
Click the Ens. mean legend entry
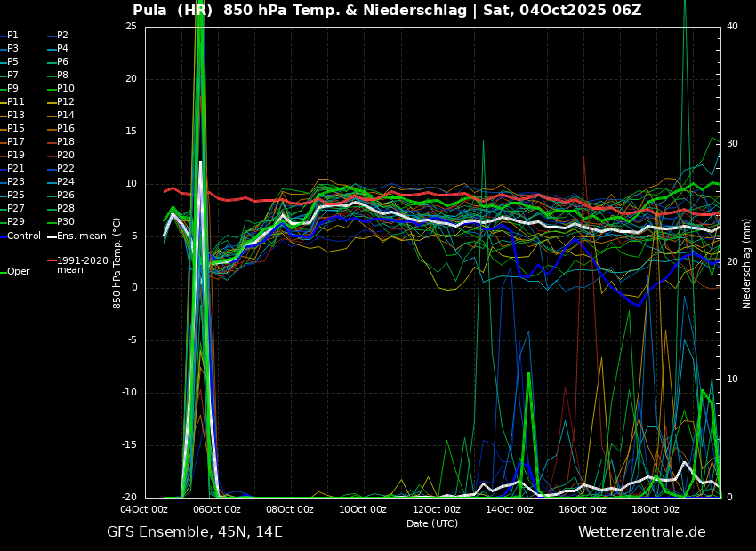point(81,236)
